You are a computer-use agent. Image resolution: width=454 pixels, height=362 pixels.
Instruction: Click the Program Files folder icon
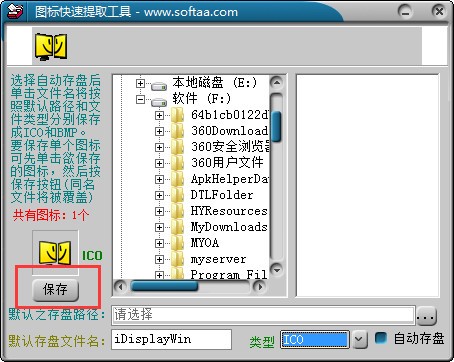pyautogui.click(x=178, y=273)
